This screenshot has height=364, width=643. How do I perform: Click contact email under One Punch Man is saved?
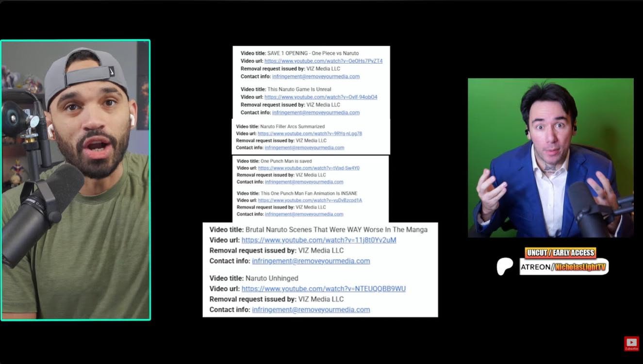pyautogui.click(x=304, y=182)
